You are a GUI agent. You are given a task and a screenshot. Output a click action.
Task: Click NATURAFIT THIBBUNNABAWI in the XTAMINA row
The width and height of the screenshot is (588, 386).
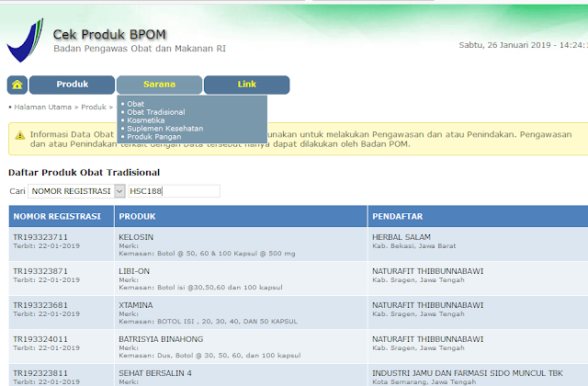click(x=427, y=305)
